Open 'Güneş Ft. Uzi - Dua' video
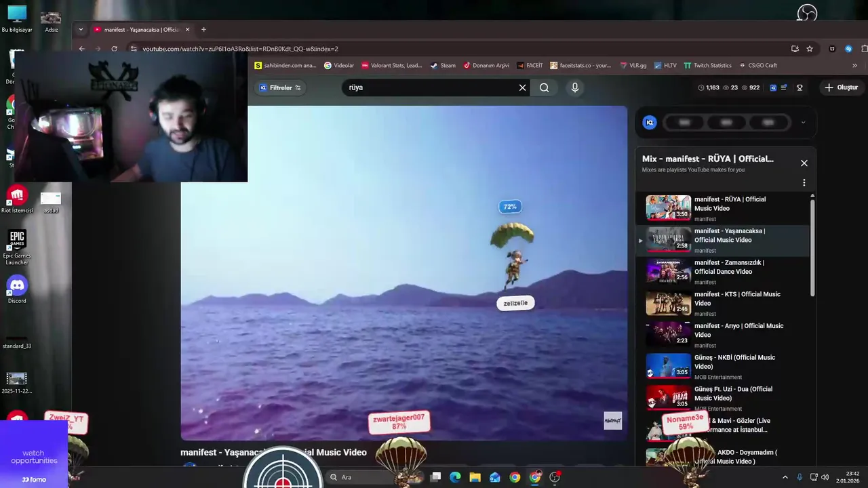Screen dimensions: 868x488 [723, 398]
